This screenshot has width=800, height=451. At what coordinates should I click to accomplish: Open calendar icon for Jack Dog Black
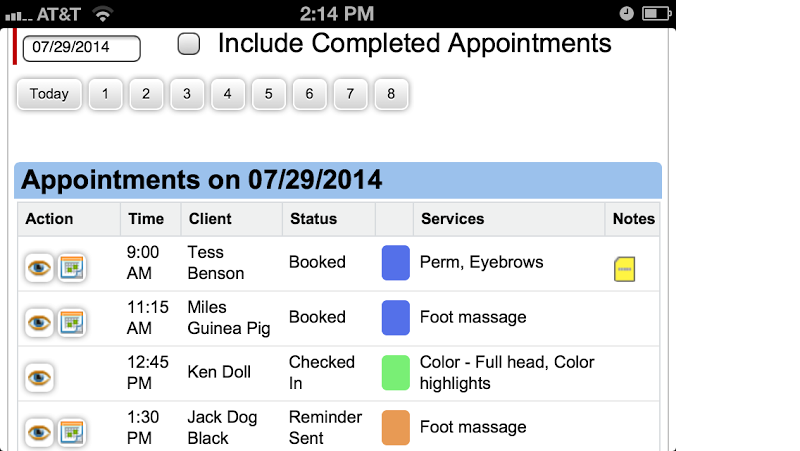(x=71, y=433)
